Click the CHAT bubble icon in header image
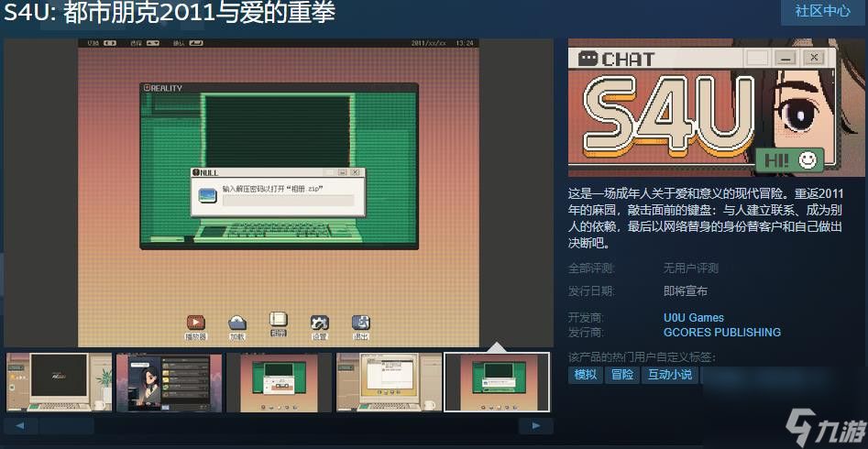This screenshot has width=868, height=449. (x=588, y=58)
